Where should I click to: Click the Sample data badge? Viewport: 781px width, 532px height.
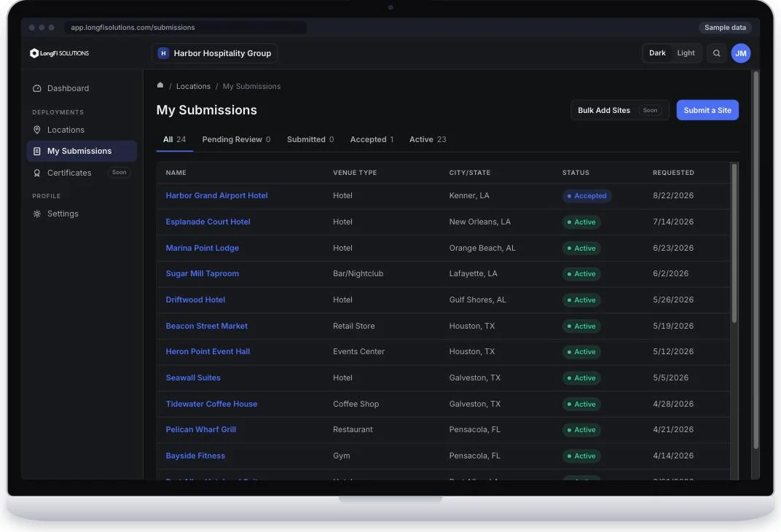point(725,28)
